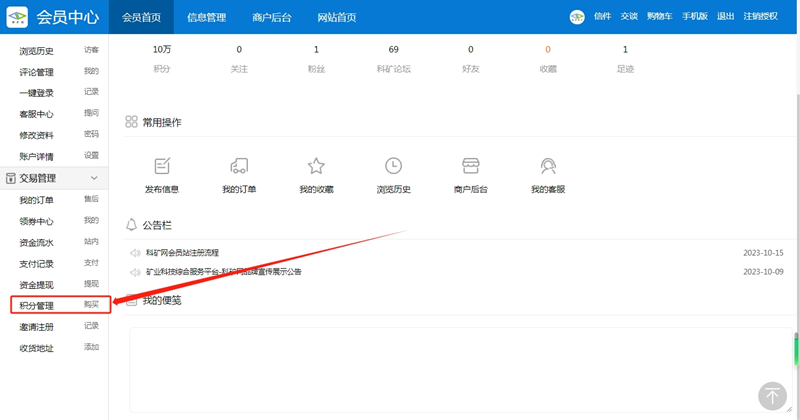Screen dimensions: 800x420
Task: Open 科矿网会员站注册流程 announcement
Action: coord(182,253)
